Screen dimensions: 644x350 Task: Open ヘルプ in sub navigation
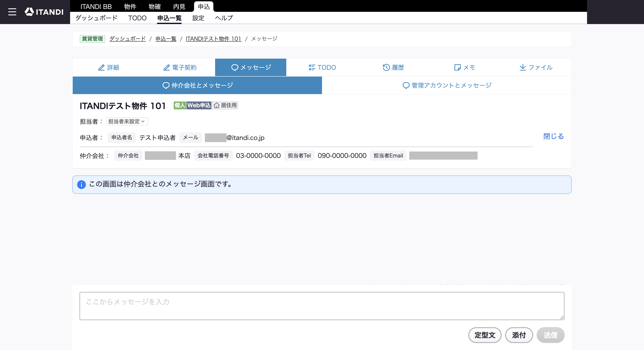pyautogui.click(x=224, y=18)
